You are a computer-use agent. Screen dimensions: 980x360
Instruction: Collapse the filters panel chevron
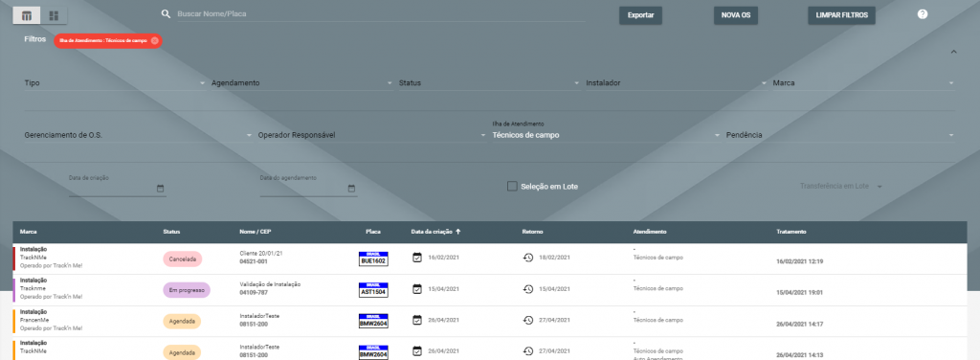pyautogui.click(x=953, y=52)
